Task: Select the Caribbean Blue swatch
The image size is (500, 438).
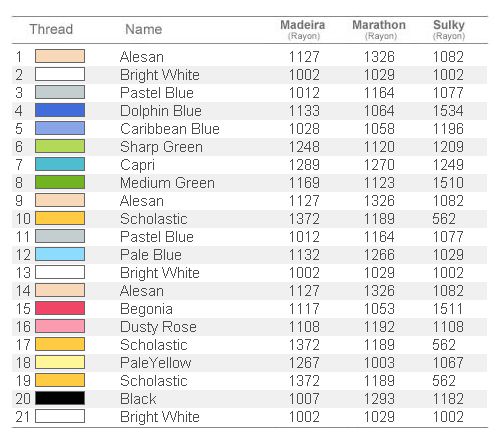Action: click(x=60, y=128)
